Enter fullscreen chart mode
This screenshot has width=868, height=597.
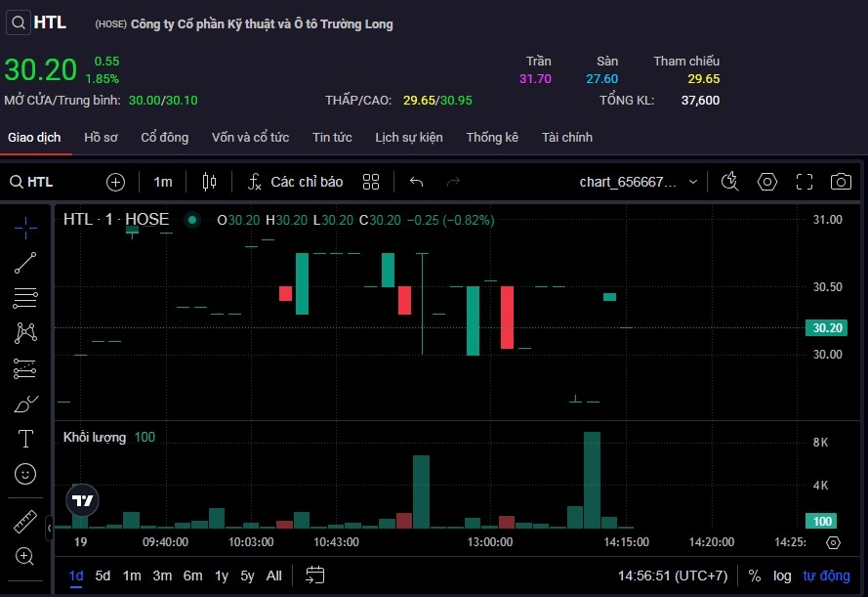[x=805, y=182]
